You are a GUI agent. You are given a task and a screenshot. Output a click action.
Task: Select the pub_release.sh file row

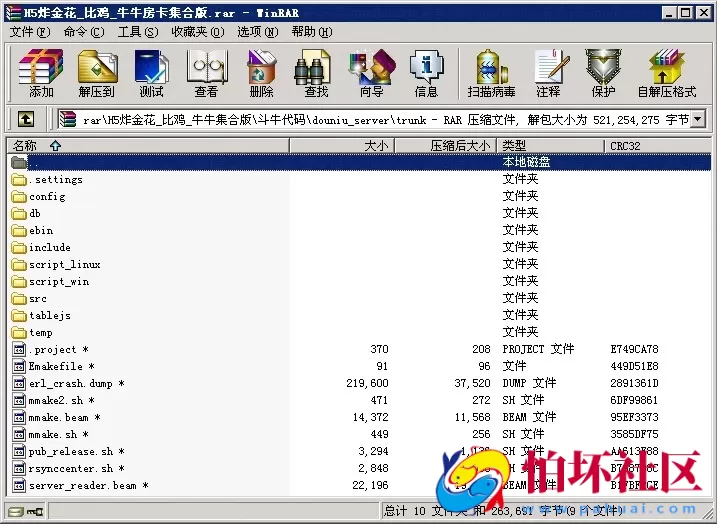pyautogui.click(x=359, y=451)
